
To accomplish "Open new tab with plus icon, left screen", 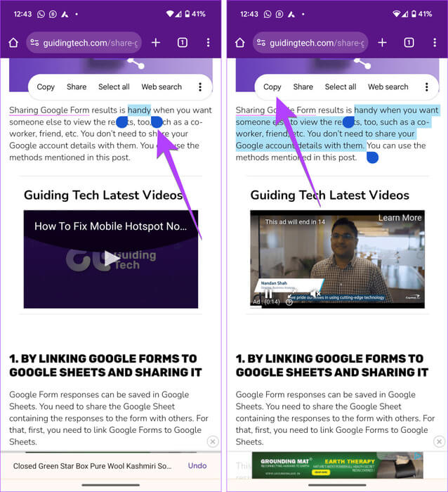I will point(156,43).
